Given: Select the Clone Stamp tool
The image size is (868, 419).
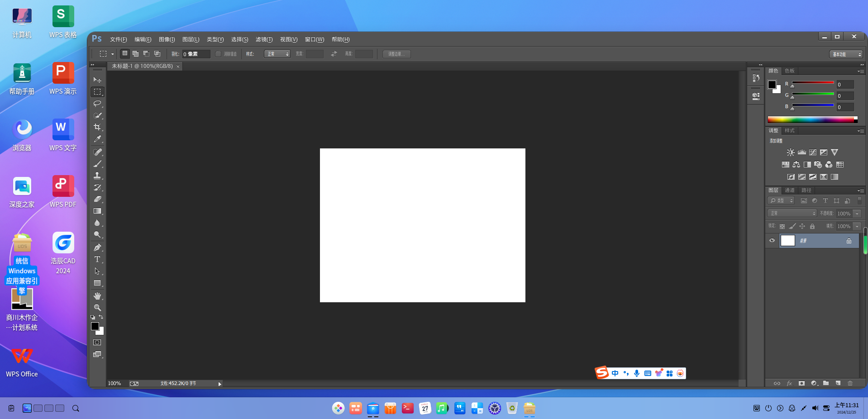Looking at the screenshot, I should pos(97,176).
